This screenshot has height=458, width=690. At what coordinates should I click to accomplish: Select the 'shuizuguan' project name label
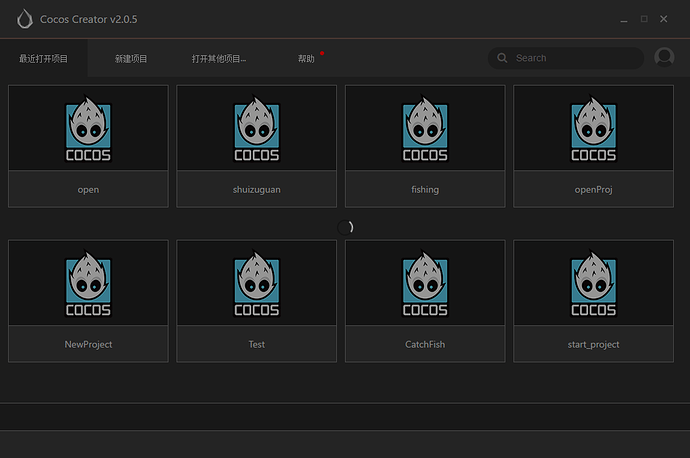click(257, 190)
